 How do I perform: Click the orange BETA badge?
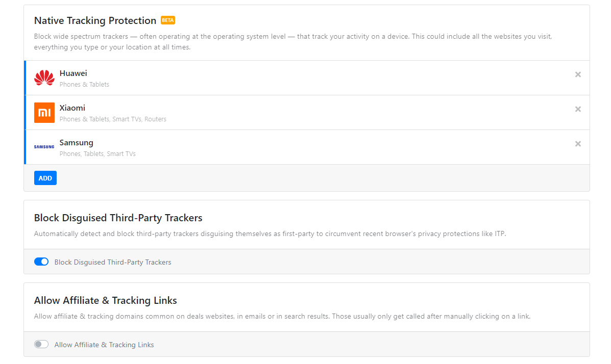pyautogui.click(x=168, y=20)
